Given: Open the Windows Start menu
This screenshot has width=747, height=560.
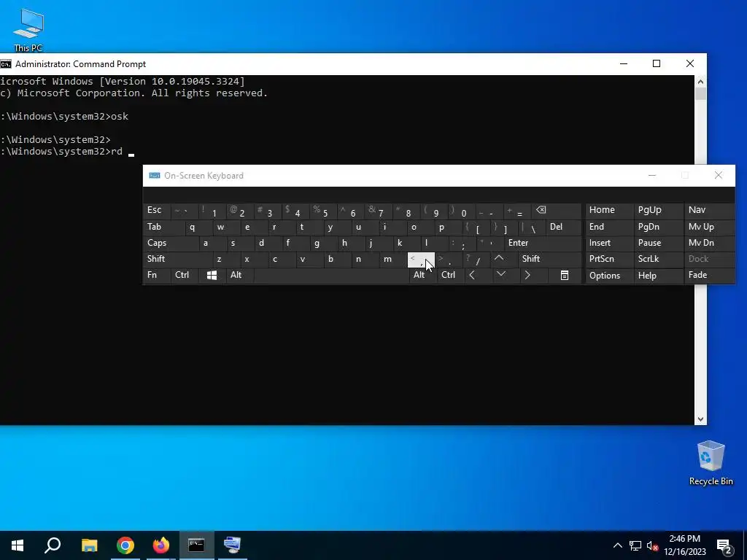Looking at the screenshot, I should point(18,545).
